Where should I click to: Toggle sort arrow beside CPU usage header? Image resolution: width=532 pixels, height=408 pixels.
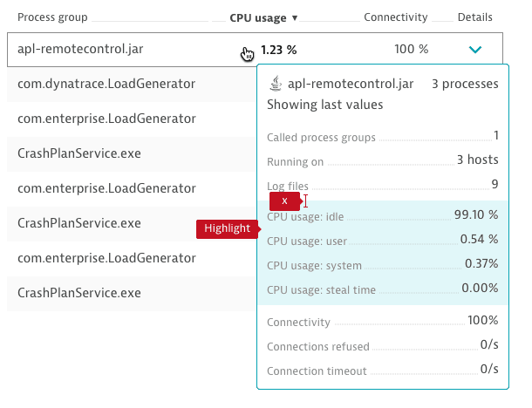(295, 17)
